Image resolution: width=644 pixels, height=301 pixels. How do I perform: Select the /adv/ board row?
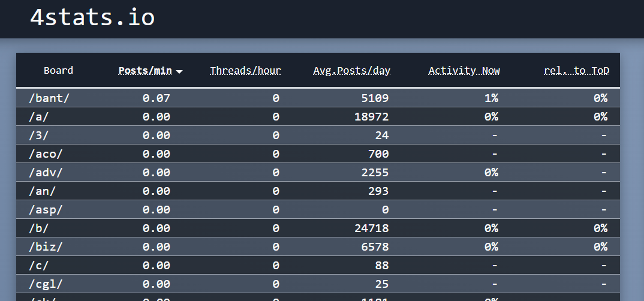point(46,172)
